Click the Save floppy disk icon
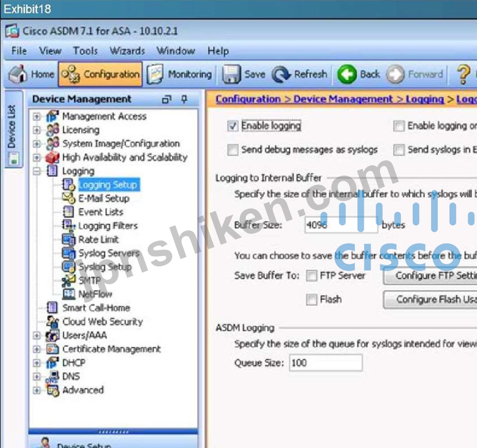Screen dimensions: 477x448 (x=232, y=74)
